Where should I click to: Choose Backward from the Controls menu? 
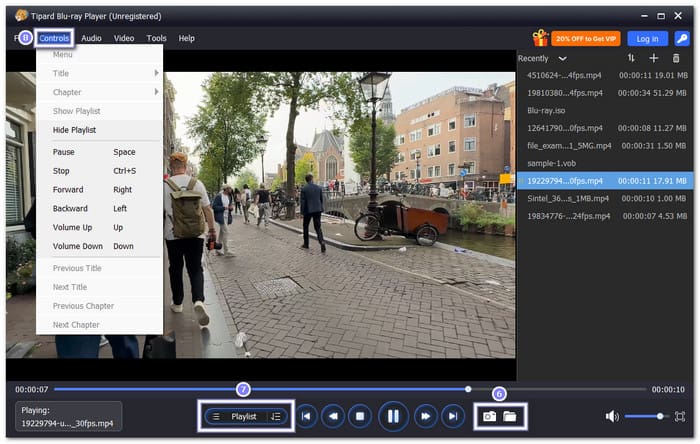(x=100, y=208)
